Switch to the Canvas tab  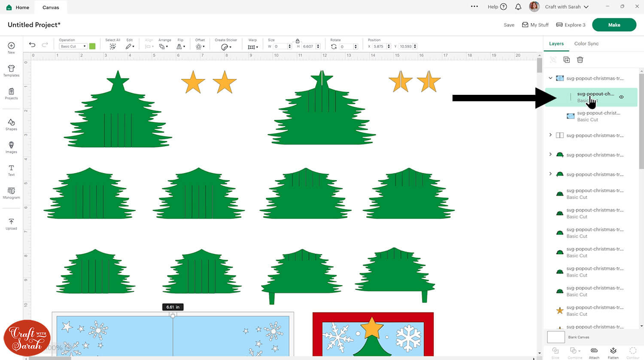point(51,7)
